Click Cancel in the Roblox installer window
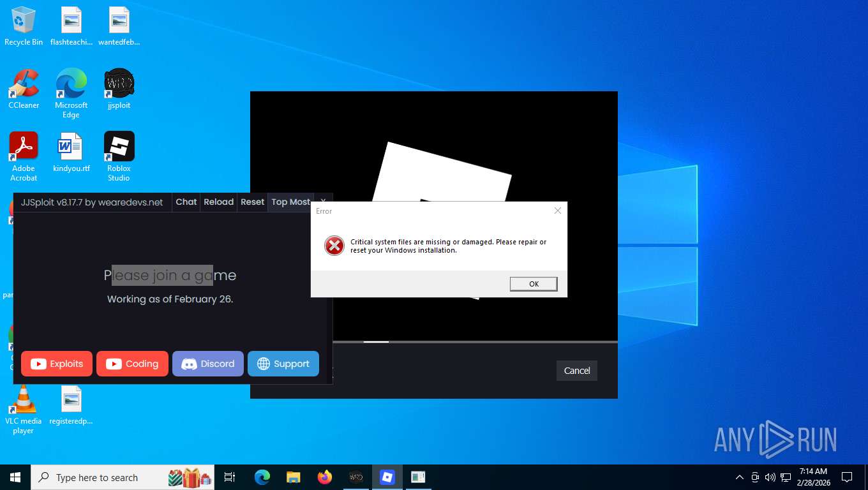This screenshot has height=490, width=868. point(577,371)
